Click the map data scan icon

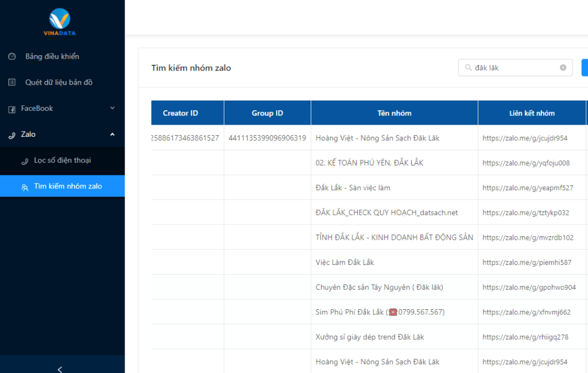tap(12, 82)
